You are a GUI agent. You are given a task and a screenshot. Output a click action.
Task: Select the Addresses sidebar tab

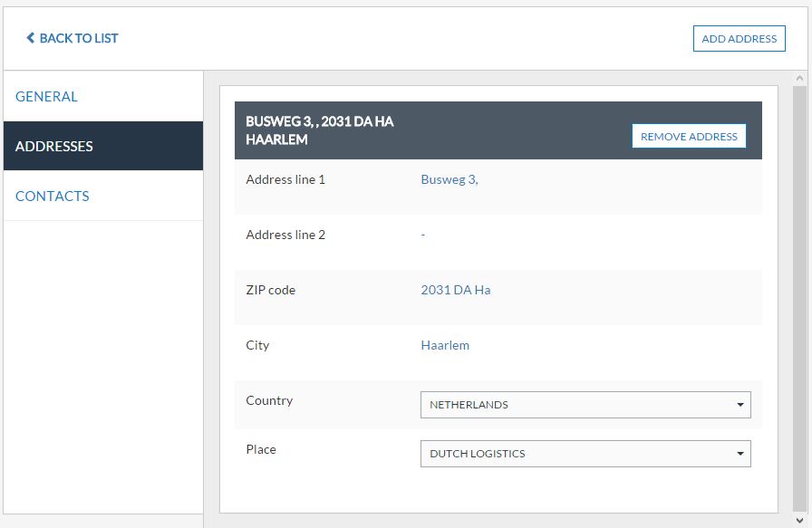point(54,146)
